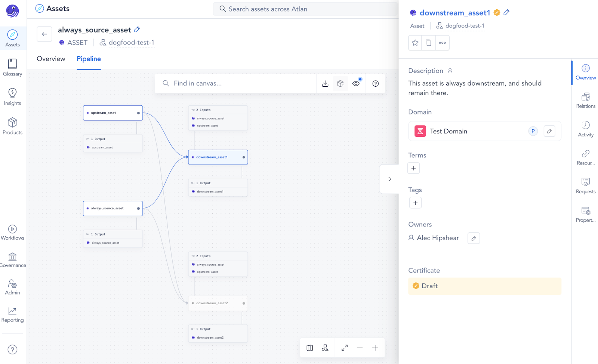Toggle the eye visibility control above canvas
The image size is (598, 364).
[x=356, y=83]
